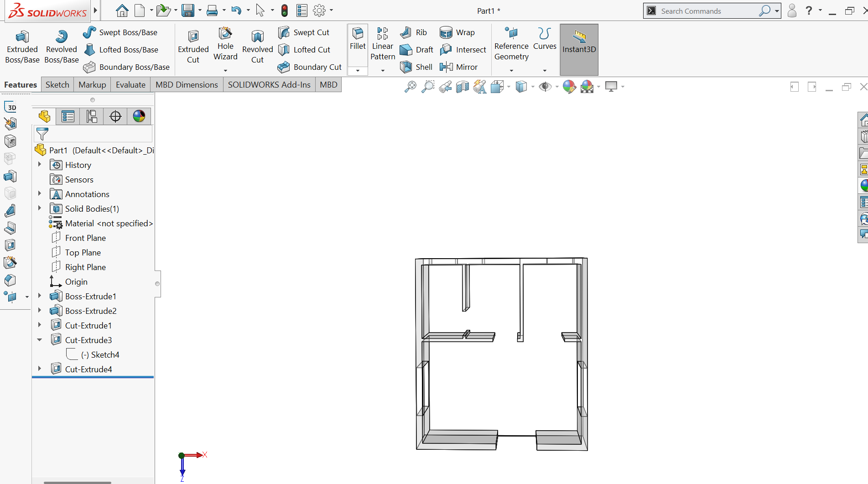868x484 pixels.
Task: Open the Fillet dropdown arrow
Action: pos(358,71)
